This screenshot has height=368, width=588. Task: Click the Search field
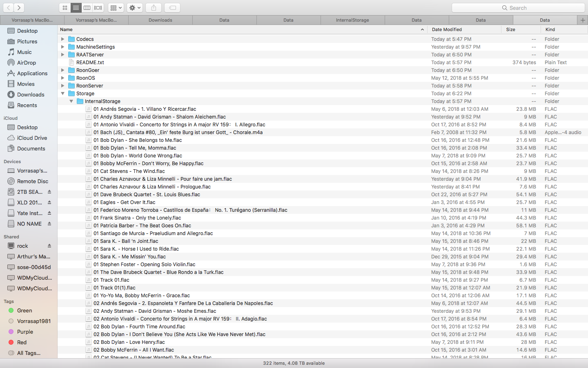pyautogui.click(x=518, y=8)
